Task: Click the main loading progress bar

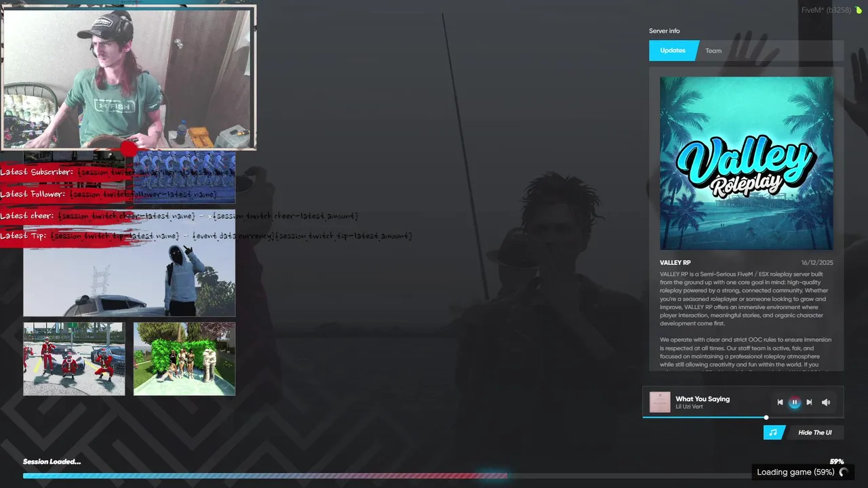Action: (433, 476)
